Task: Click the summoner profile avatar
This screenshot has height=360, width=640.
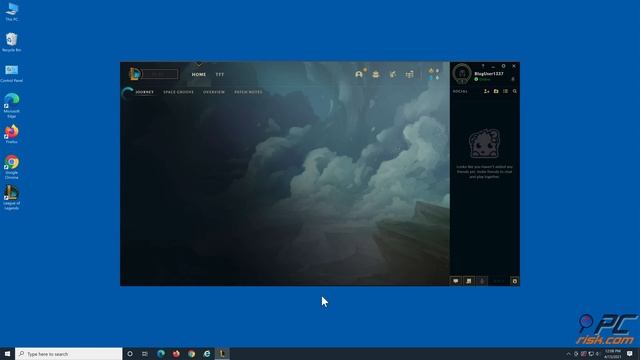Action: click(x=462, y=74)
